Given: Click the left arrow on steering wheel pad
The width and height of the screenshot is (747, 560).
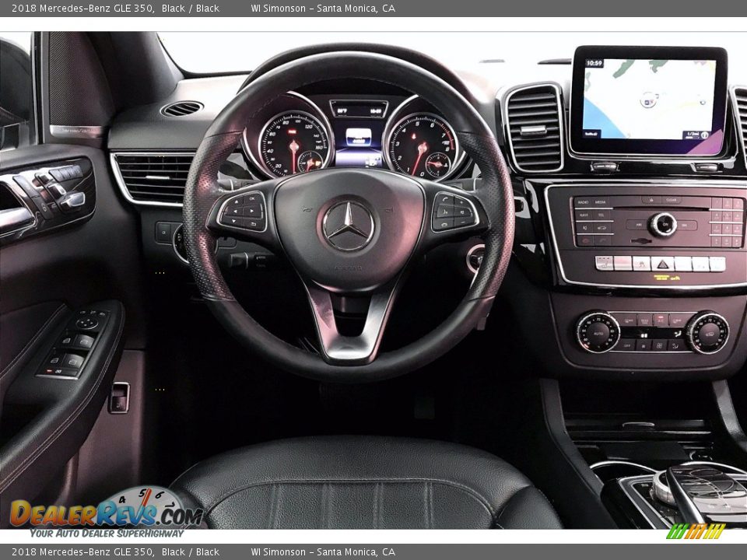Looking at the screenshot, I should point(235,212).
